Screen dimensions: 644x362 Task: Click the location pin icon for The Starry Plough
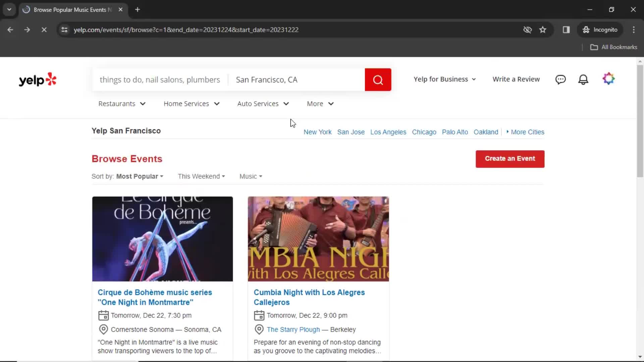click(259, 329)
